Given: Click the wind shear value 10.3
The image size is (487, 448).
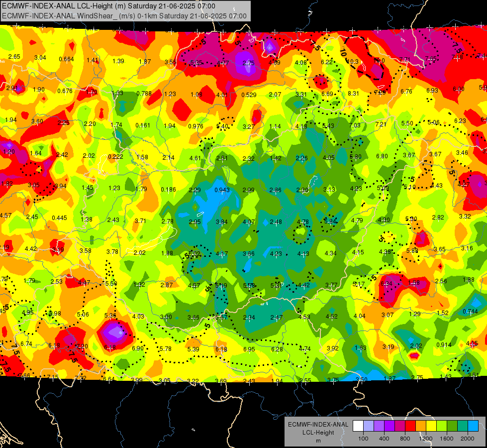Looking at the screenshot, I should coord(353,62).
